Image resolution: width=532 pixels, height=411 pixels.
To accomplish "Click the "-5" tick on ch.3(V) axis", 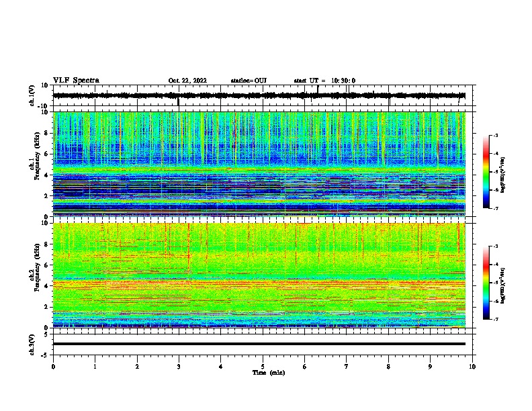I will point(45,355).
